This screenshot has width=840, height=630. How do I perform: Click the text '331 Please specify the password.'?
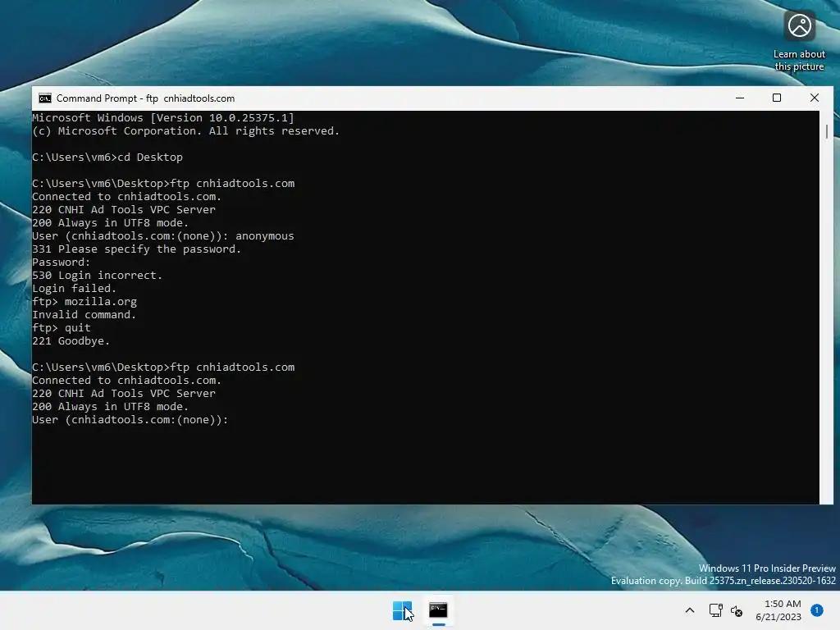[x=137, y=249]
